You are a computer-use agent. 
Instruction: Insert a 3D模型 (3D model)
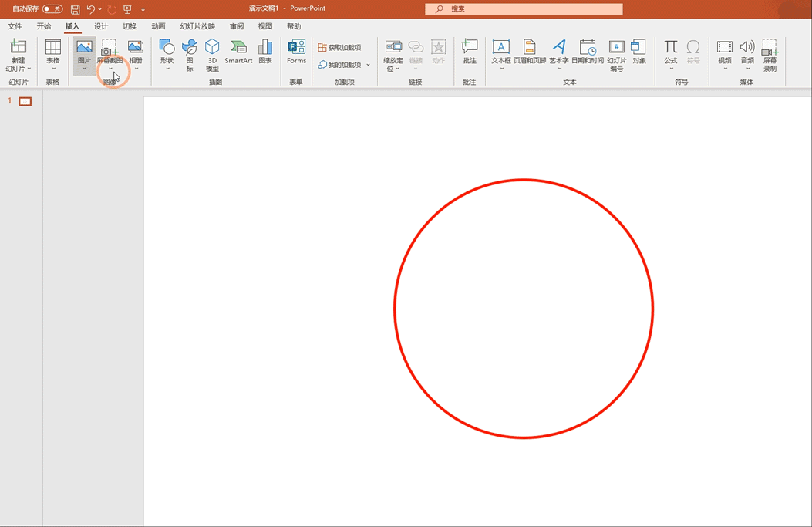(212, 54)
